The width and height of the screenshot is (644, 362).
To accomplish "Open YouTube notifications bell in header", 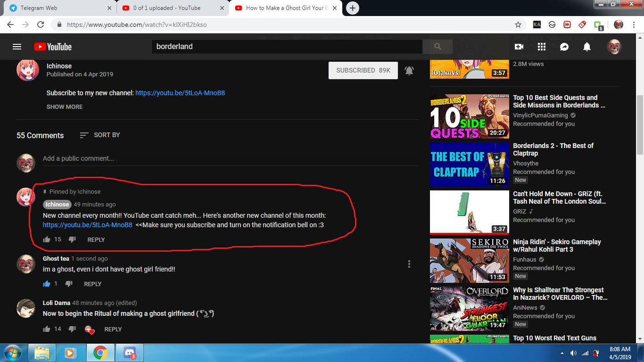I will 587,47.
